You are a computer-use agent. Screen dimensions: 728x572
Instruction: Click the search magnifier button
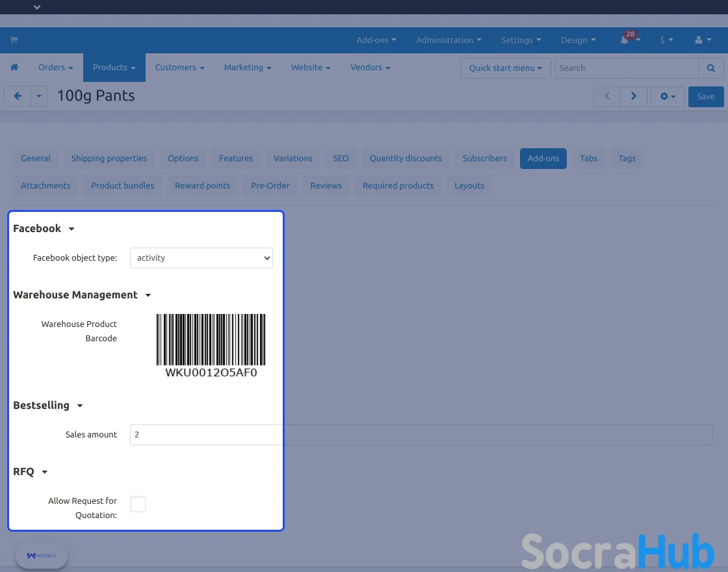711,68
